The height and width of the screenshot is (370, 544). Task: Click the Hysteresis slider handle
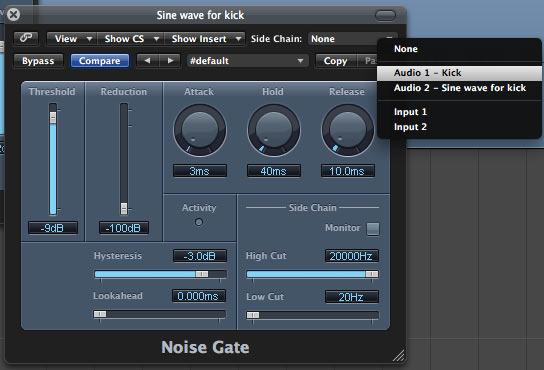click(x=202, y=274)
